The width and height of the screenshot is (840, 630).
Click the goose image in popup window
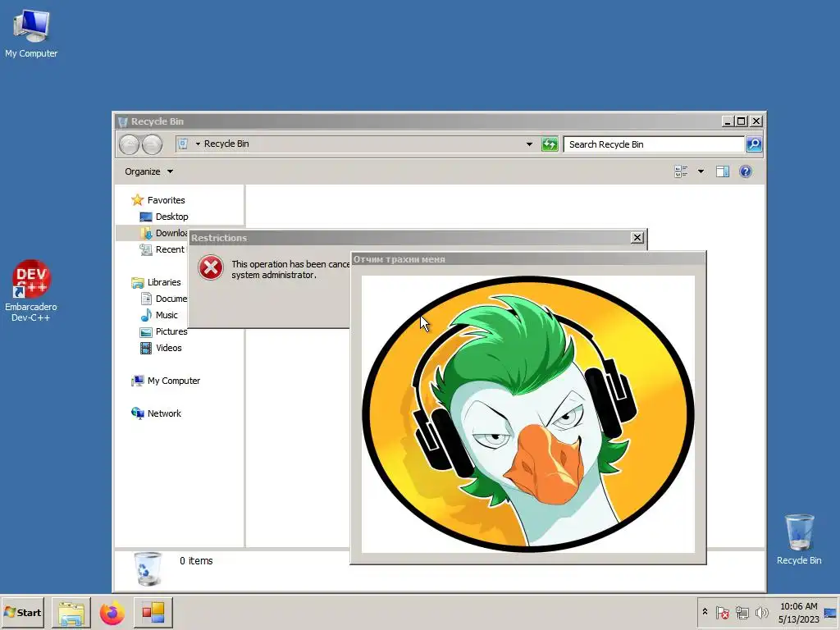528,414
